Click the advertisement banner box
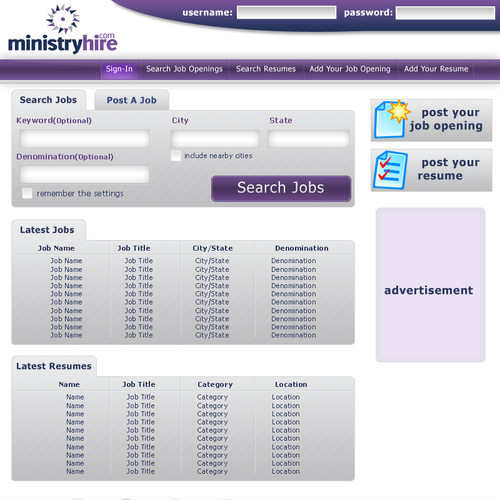The image size is (500, 500). click(430, 285)
